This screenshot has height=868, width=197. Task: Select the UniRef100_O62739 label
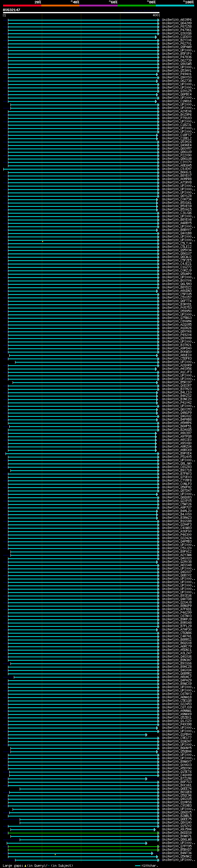pos(176,61)
